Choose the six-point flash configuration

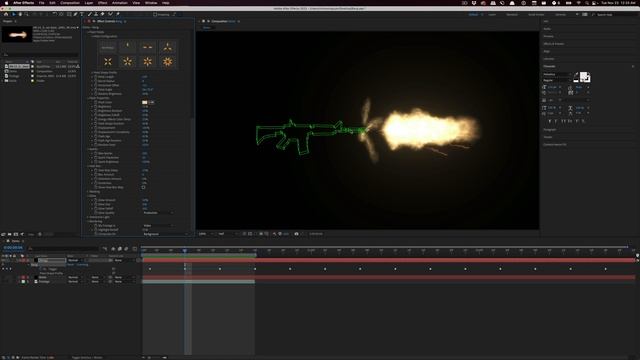point(147,62)
